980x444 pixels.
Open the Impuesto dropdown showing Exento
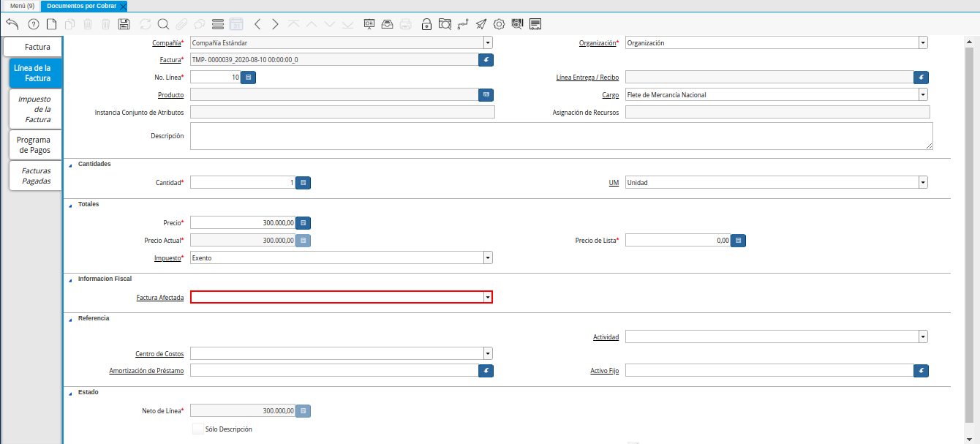pyautogui.click(x=487, y=257)
